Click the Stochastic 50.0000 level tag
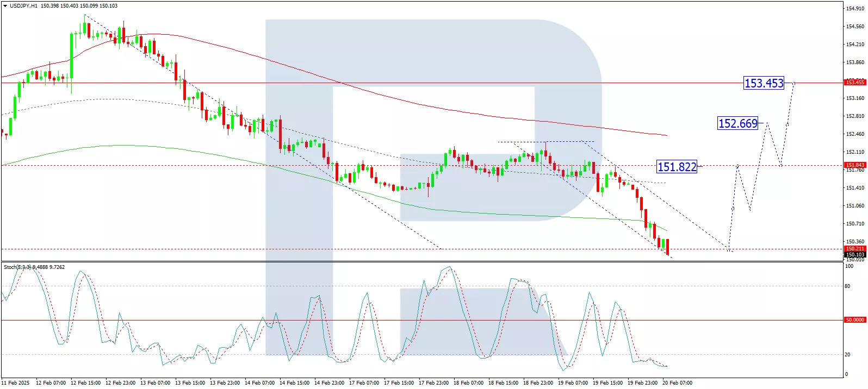 click(x=854, y=320)
